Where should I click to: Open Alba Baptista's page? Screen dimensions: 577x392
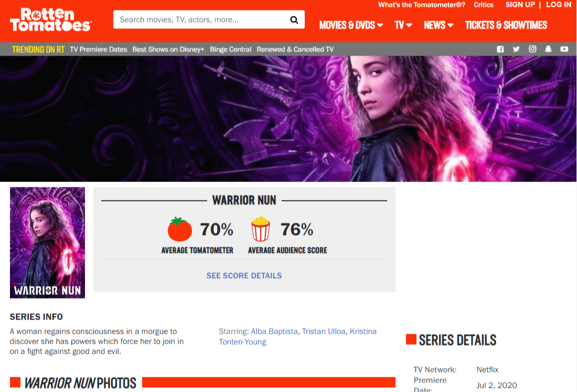[x=274, y=331]
